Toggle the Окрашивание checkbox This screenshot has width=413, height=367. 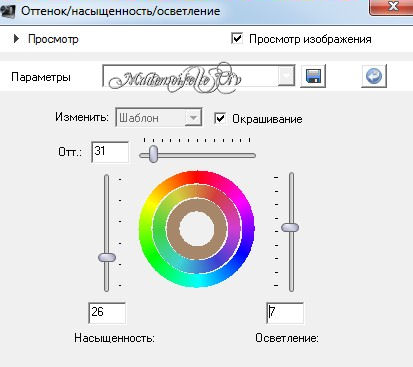[x=220, y=118]
